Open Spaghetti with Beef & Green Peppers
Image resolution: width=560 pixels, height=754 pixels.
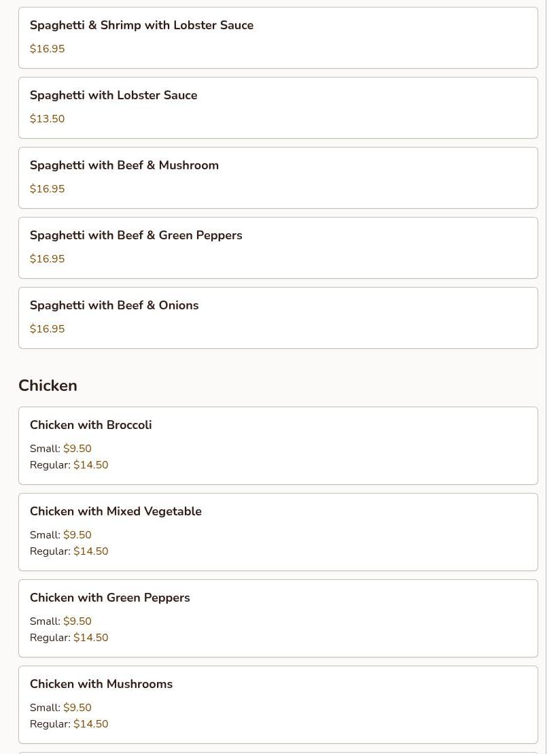coord(136,235)
